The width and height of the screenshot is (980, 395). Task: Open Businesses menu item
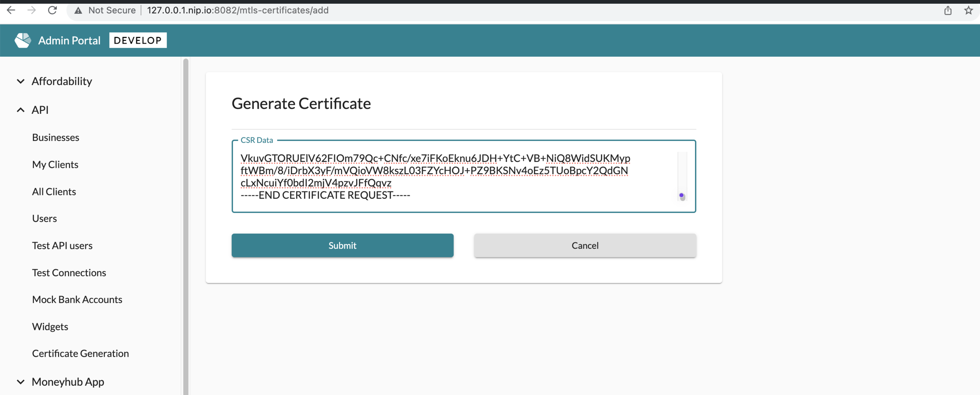pyautogui.click(x=55, y=137)
